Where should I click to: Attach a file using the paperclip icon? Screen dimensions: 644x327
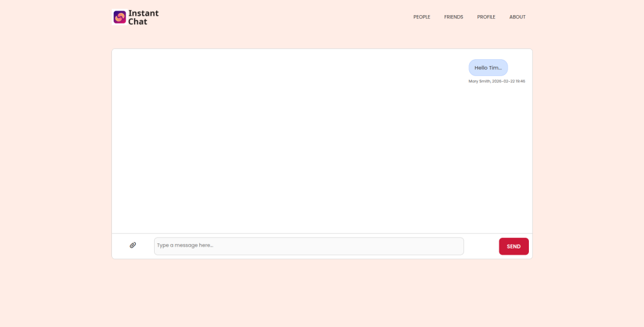tap(133, 245)
